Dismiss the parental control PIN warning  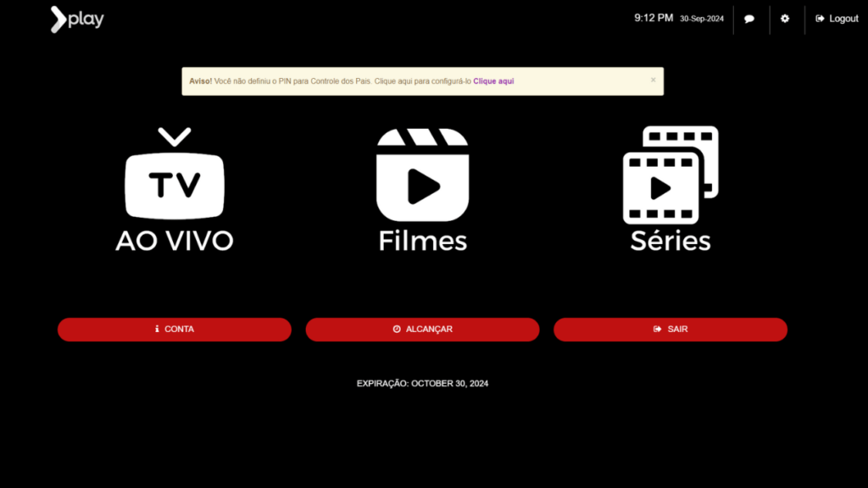[653, 79]
